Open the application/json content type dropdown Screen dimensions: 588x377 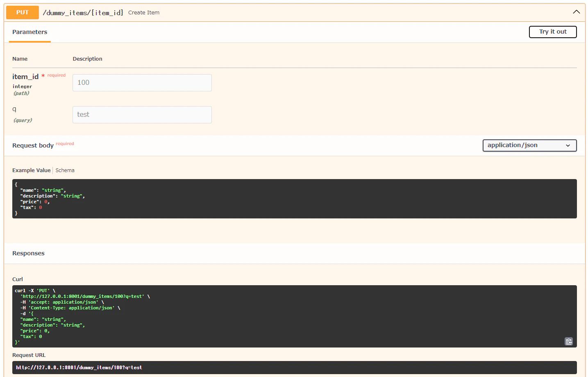(x=529, y=145)
